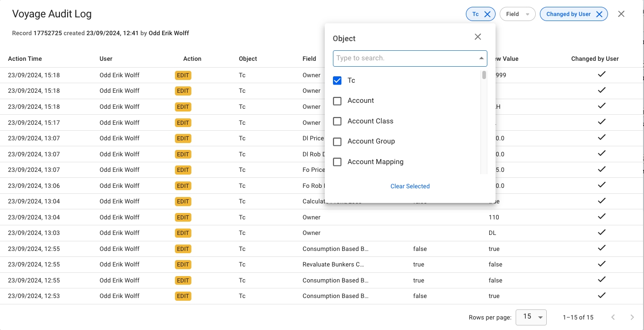The width and height of the screenshot is (644, 330).
Task: Go to next page of results
Action: 632,317
